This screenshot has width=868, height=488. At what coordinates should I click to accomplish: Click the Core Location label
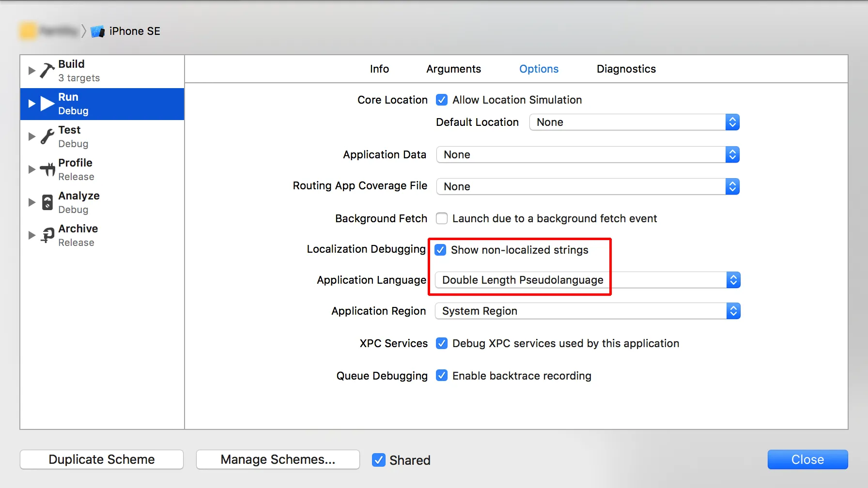coord(392,100)
